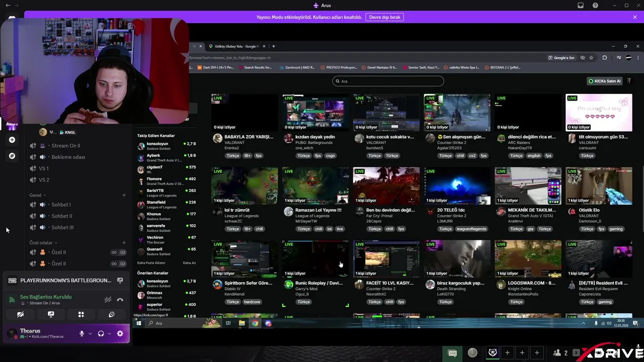Join the Bekleme odası voice channel
The width and height of the screenshot is (644, 362).
pos(77,157)
